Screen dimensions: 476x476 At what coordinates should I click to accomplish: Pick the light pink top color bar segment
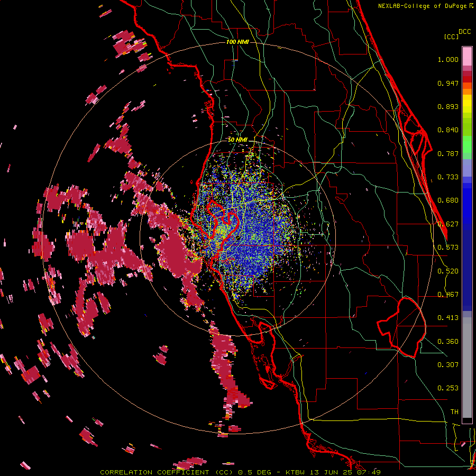[467, 56]
